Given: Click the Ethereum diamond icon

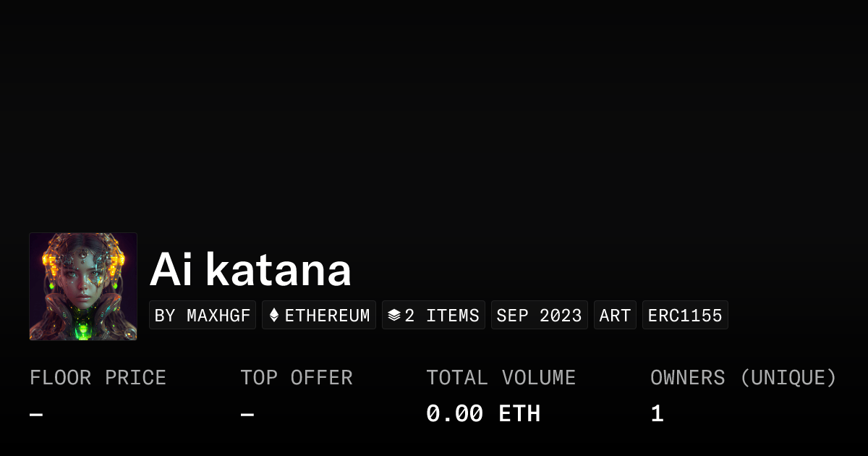Looking at the screenshot, I should click(274, 316).
